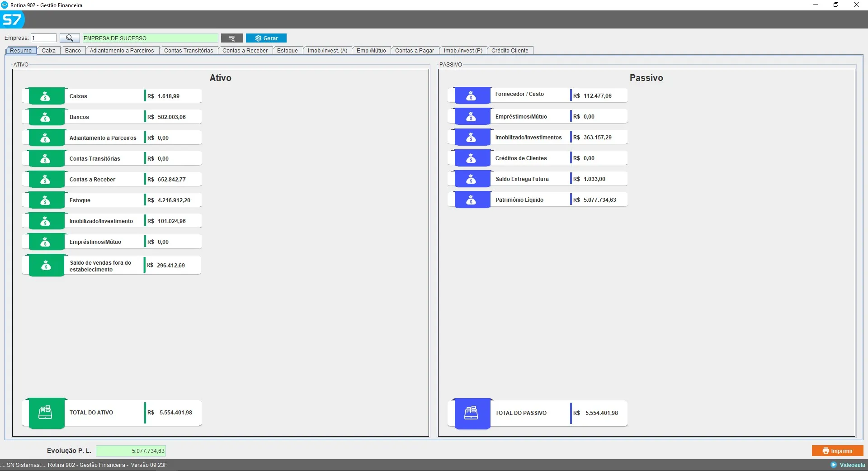868x471 pixels.
Task: Click the blue cash register icon for Total do Passivo
Action: click(x=471, y=413)
